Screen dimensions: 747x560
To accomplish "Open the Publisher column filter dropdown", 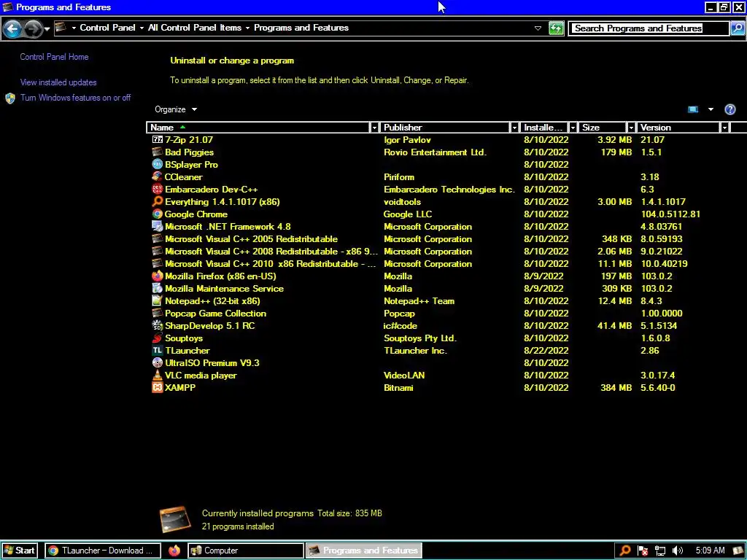I will point(514,128).
